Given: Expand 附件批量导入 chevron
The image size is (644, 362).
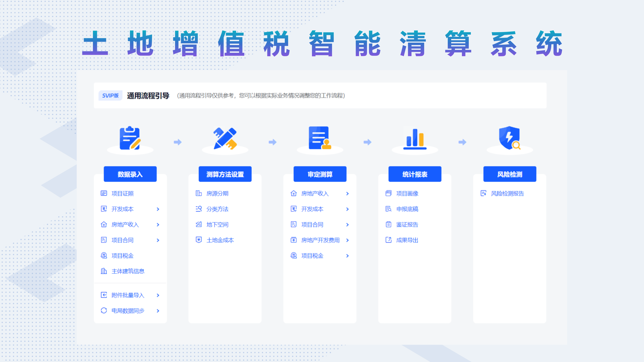Looking at the screenshot, I should click(158, 295).
